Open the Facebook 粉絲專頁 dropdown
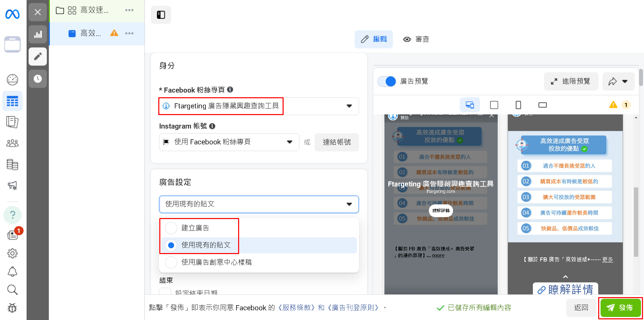Image resolution: width=644 pixels, height=320 pixels. [x=259, y=106]
